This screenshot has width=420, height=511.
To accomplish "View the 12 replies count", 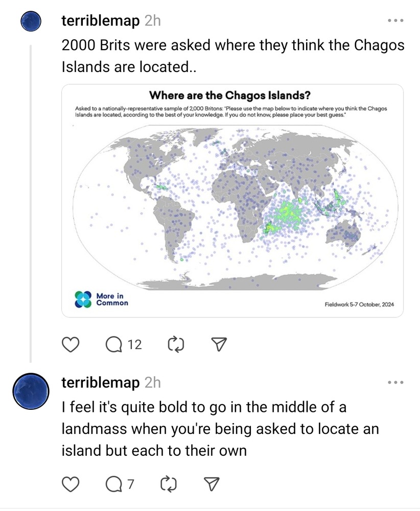I will (134, 345).
